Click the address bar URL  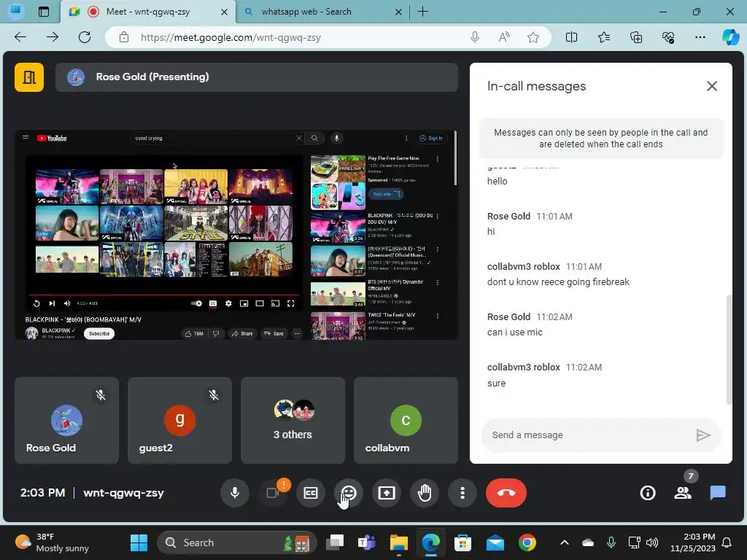[231, 37]
